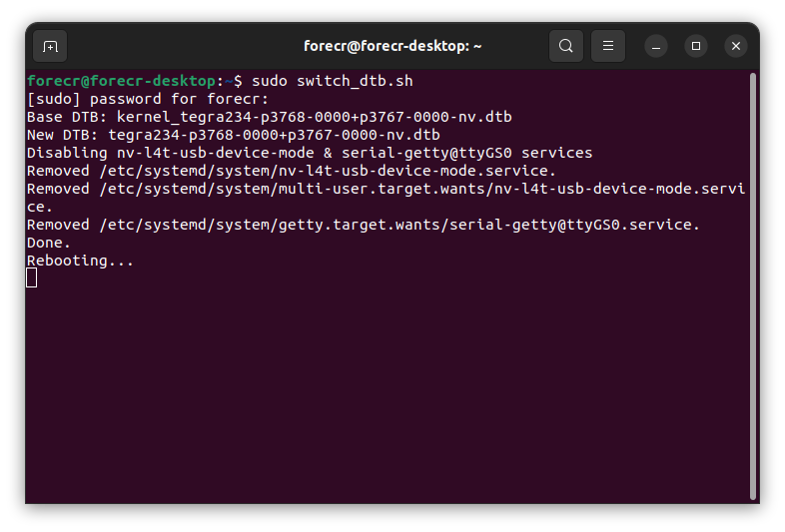Click the Disabling nv-l4t-usb-device-mode services line

310,153
